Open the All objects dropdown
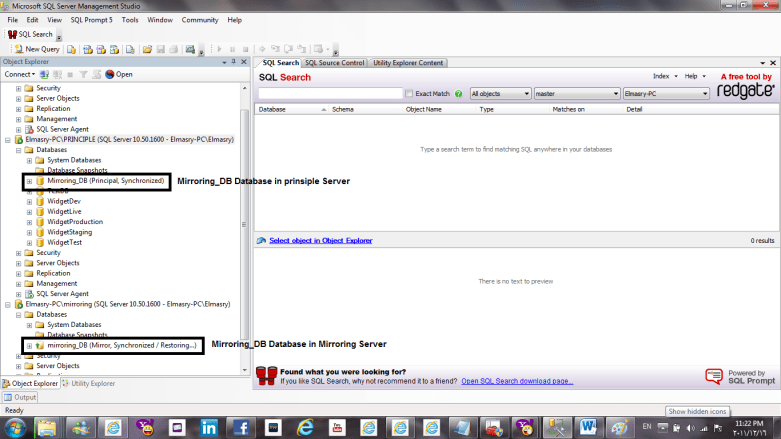This screenshot has height=439, width=781. [497, 93]
